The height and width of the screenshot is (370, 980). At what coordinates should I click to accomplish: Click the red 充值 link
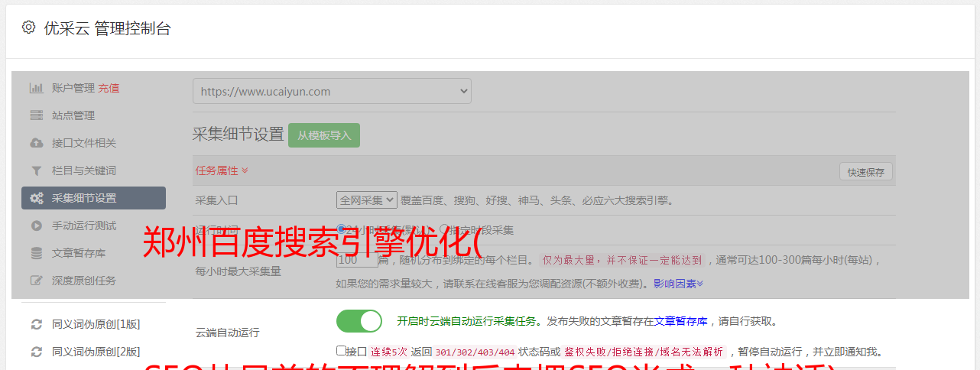coord(109,88)
